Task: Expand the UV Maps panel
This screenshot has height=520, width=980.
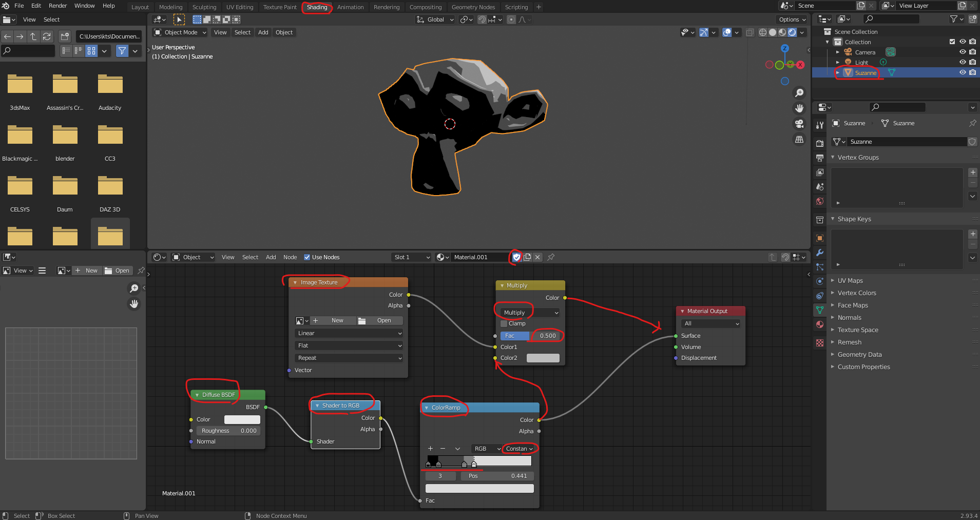Action: tap(850, 281)
